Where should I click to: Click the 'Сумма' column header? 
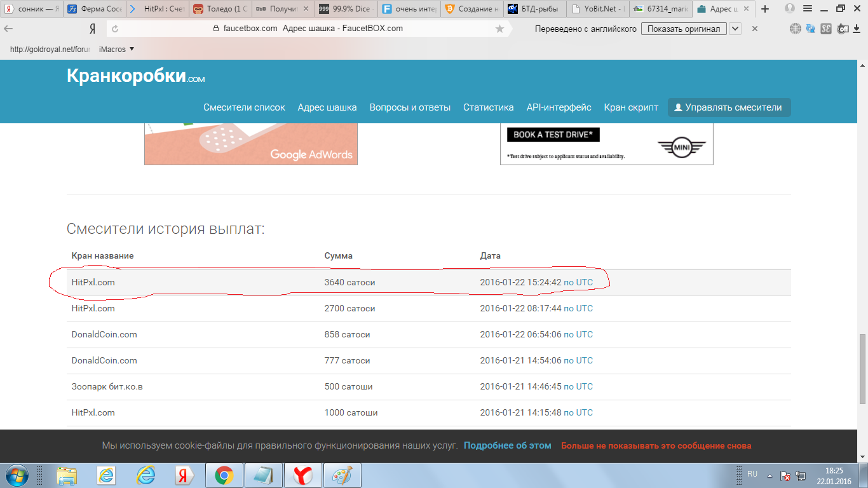click(338, 255)
